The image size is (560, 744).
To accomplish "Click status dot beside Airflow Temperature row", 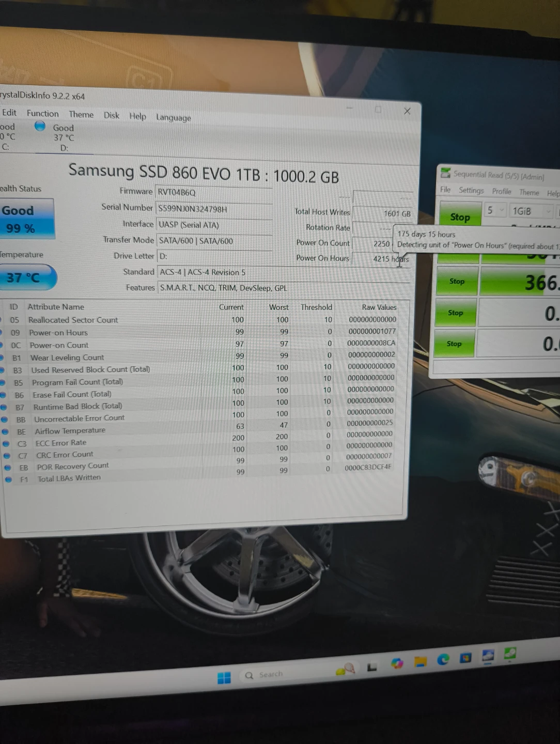I will coord(5,431).
